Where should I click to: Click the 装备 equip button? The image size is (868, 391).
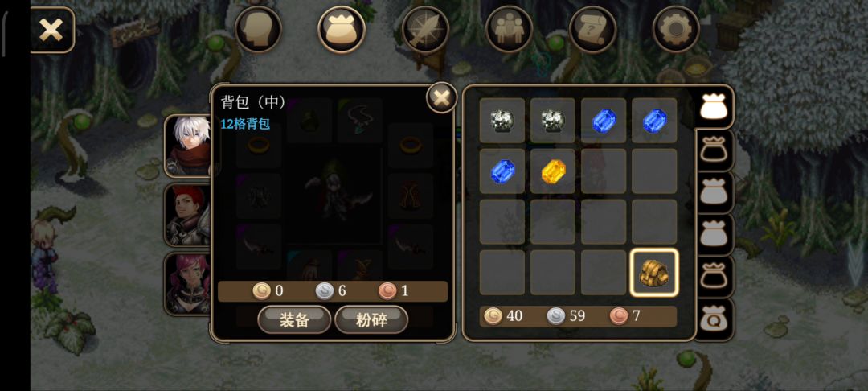tap(294, 320)
